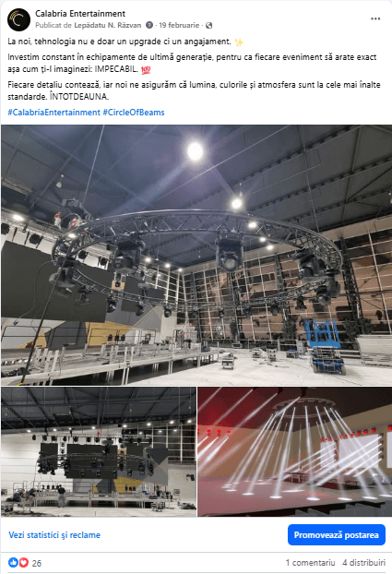Open the stage setup photo thumbnail

click(99, 452)
